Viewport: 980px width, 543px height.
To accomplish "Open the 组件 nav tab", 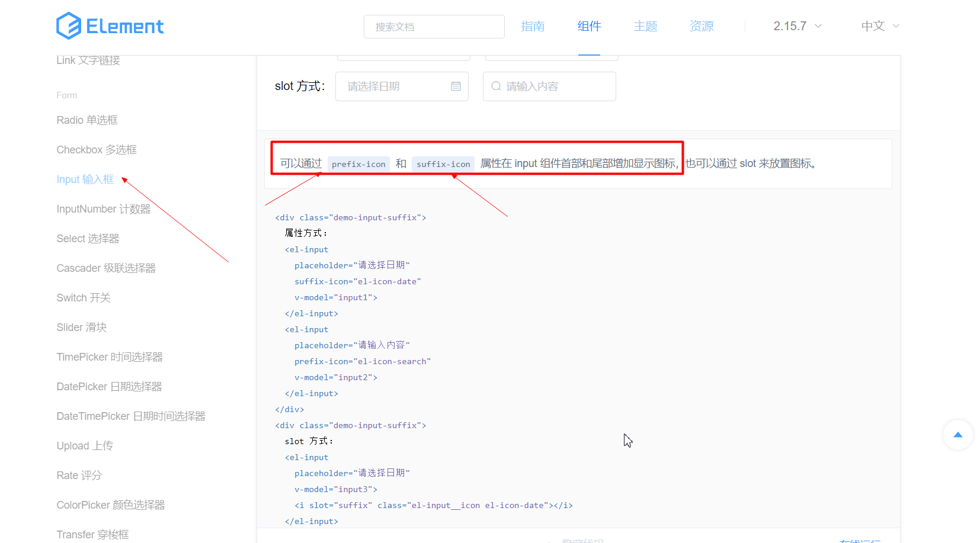I will point(589,26).
